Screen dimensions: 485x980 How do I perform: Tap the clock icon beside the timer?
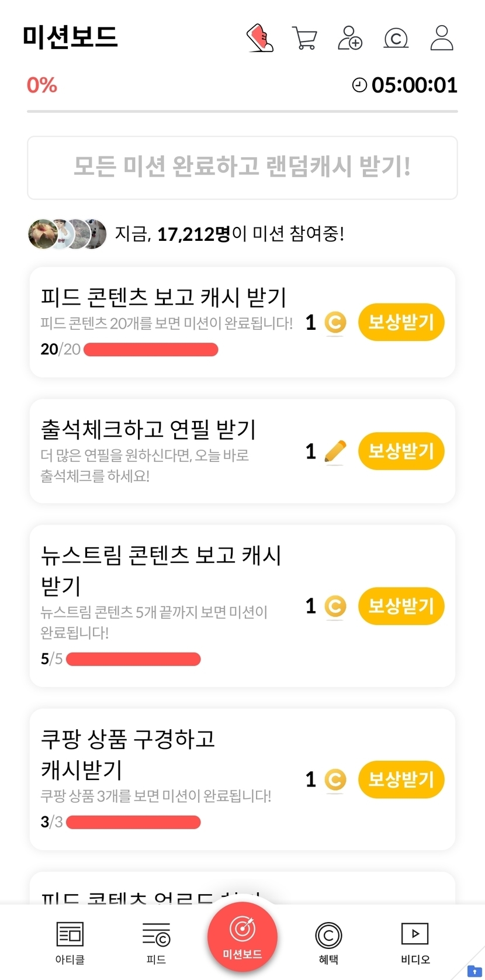(359, 85)
